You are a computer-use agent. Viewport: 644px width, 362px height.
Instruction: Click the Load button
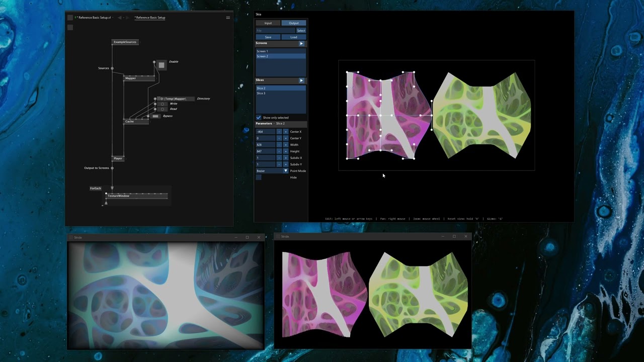(x=293, y=37)
